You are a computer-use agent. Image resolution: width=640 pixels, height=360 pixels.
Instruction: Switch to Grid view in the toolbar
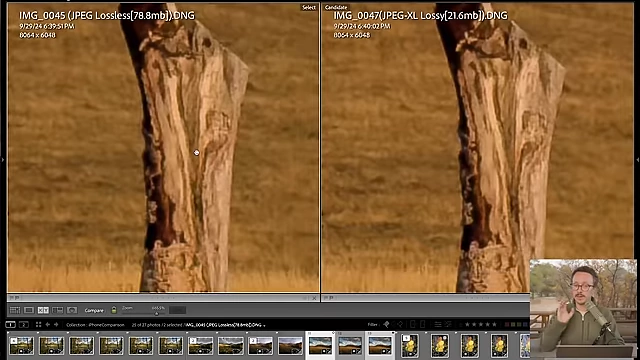[x=15, y=310]
